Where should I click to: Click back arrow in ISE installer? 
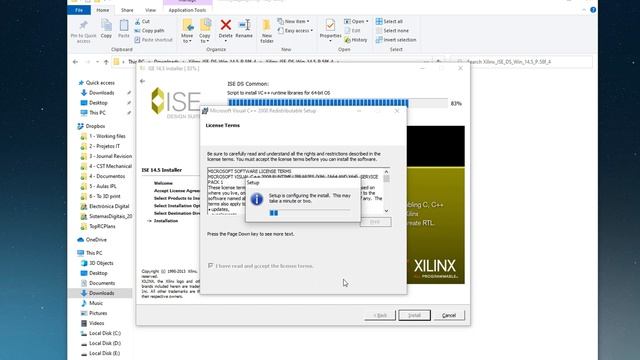pos(142,81)
